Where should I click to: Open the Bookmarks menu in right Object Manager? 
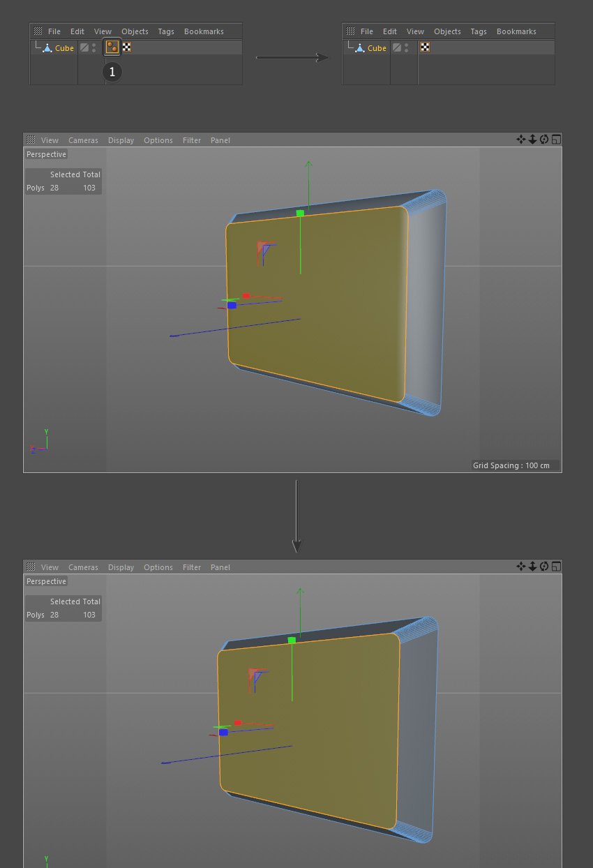point(516,31)
